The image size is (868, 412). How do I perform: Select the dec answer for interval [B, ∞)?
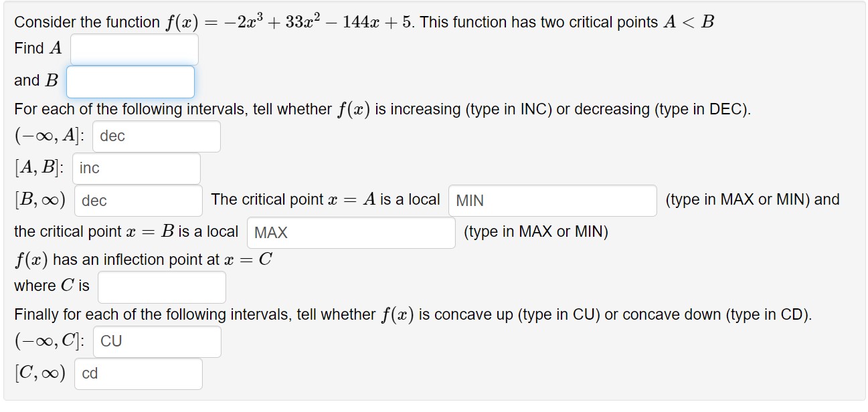(x=138, y=200)
